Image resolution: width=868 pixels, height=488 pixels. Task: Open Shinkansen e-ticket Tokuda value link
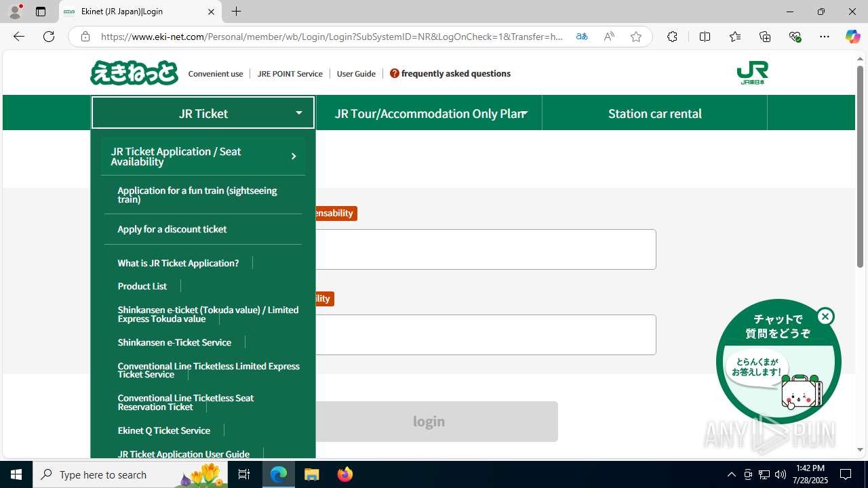(x=208, y=314)
